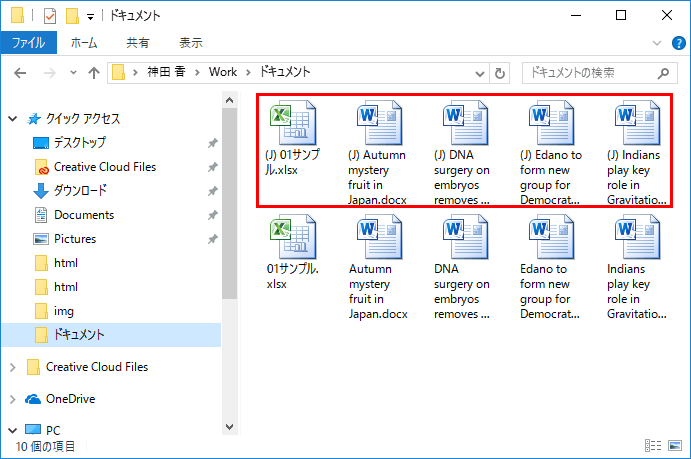Open the ファイル ribbon tab
Image resolution: width=691 pixels, height=459 pixels.
coord(29,43)
